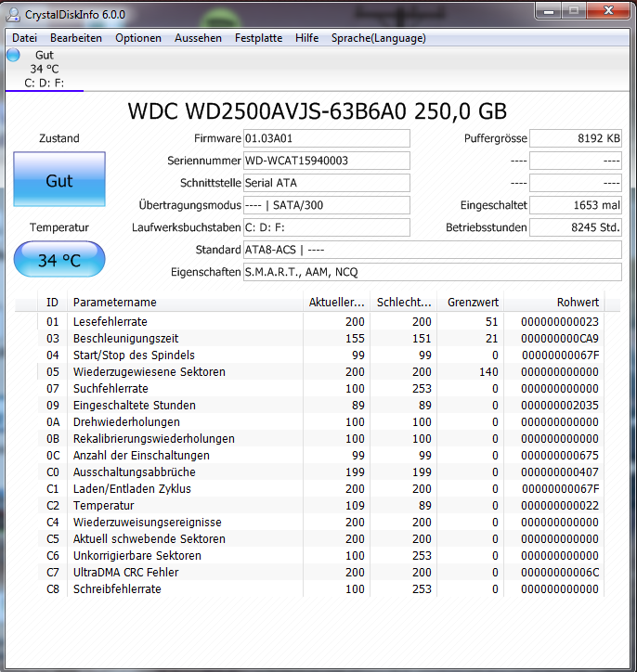Click the large blue Gut health button

pyautogui.click(x=59, y=179)
